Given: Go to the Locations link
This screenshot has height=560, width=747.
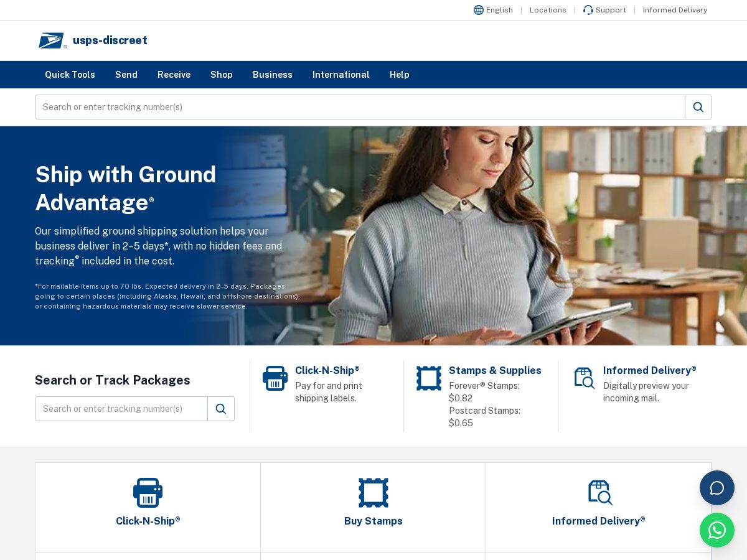Looking at the screenshot, I should (548, 10).
